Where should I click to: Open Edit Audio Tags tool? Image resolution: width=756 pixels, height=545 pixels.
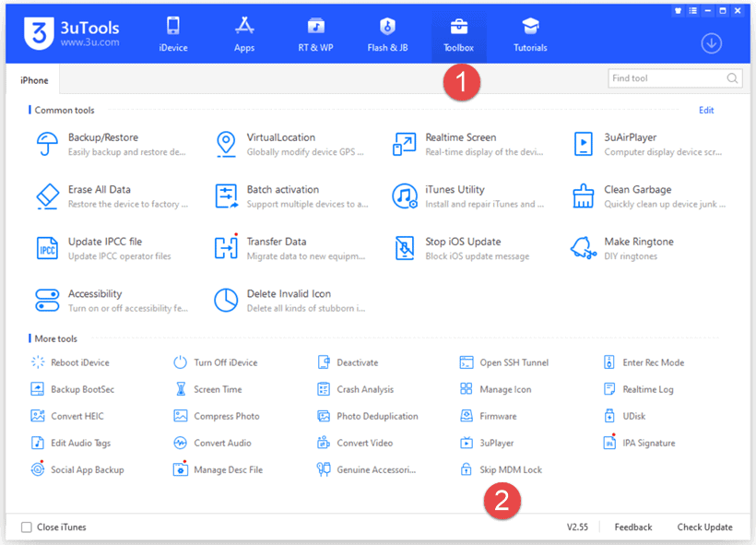point(71,443)
